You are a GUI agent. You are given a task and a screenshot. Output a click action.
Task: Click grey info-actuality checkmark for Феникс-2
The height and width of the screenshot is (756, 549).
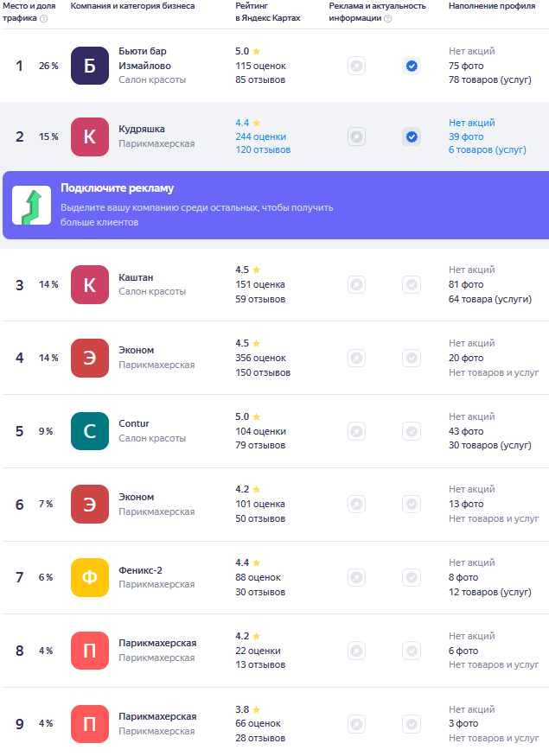pyautogui.click(x=412, y=578)
